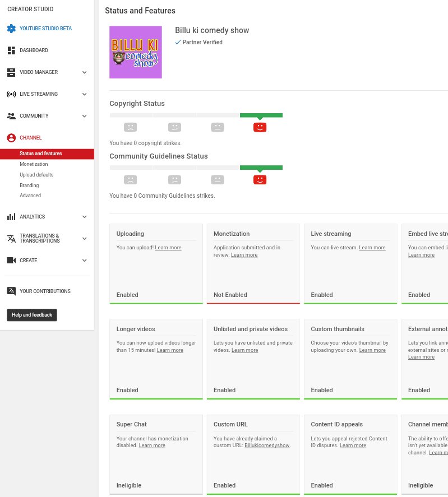
Task: Open Upload defaults settings
Action: pyautogui.click(x=36, y=175)
